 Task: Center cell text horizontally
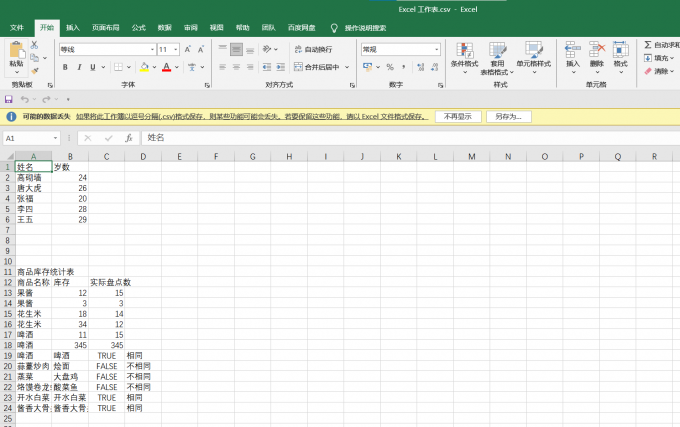[236, 67]
